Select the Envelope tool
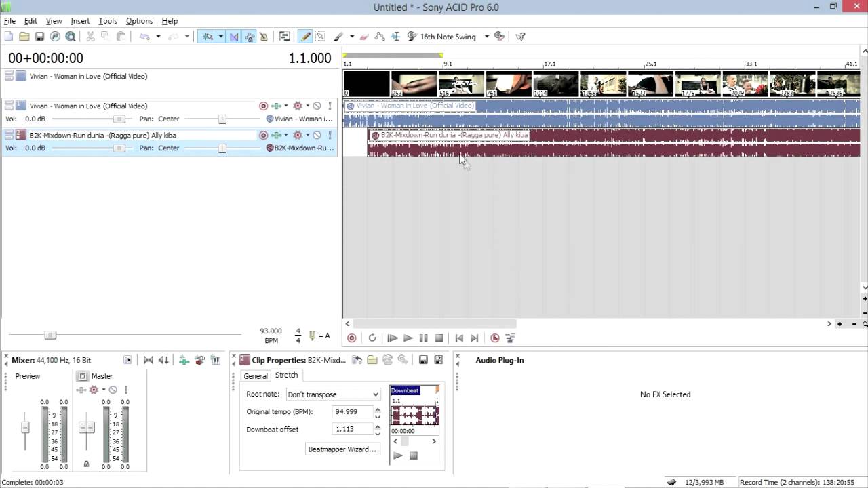868x488 pixels. coord(380,37)
